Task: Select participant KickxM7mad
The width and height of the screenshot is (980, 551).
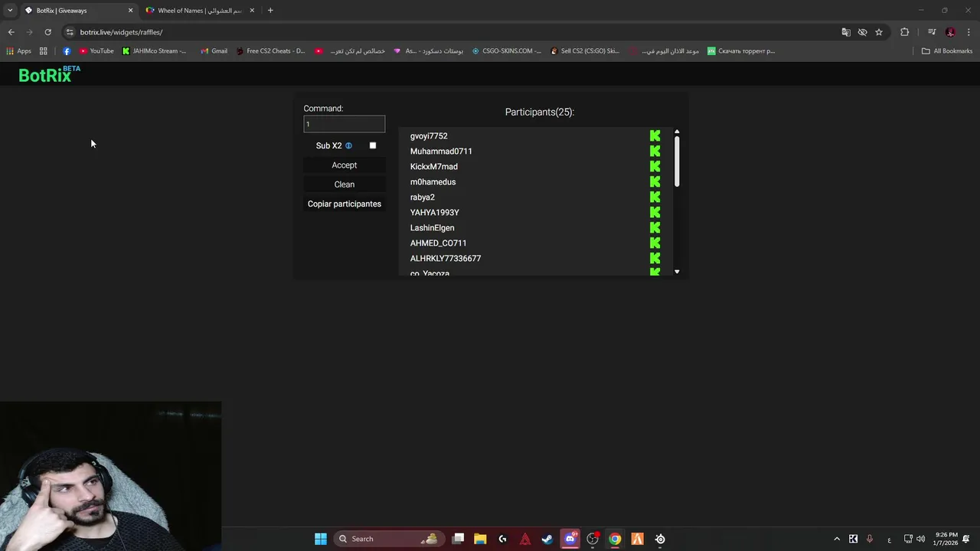Action: pos(434,167)
